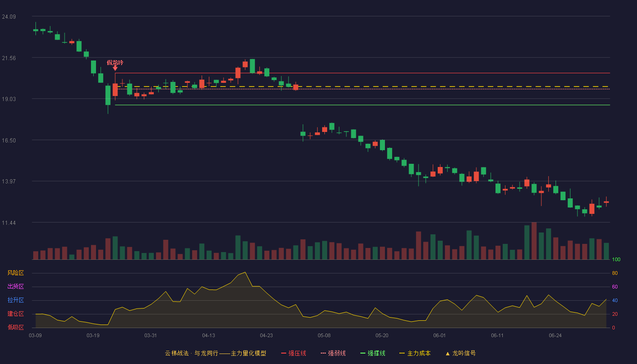Click the 16.50 price axis label
This screenshot has width=637, height=364.
point(9,141)
